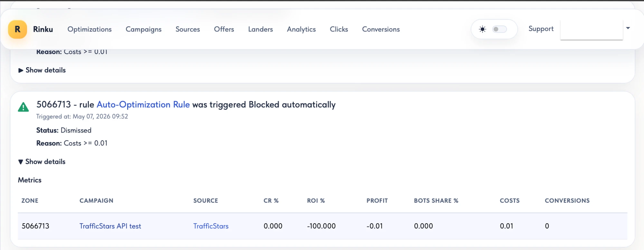Open the TrafficStars API test campaign
This screenshot has height=250, width=644.
click(110, 226)
